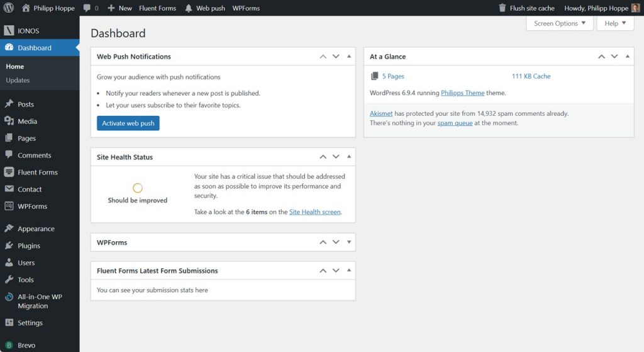The image size is (644, 352).
Task: Click the trash icon for Flush site cache
Action: (502, 8)
